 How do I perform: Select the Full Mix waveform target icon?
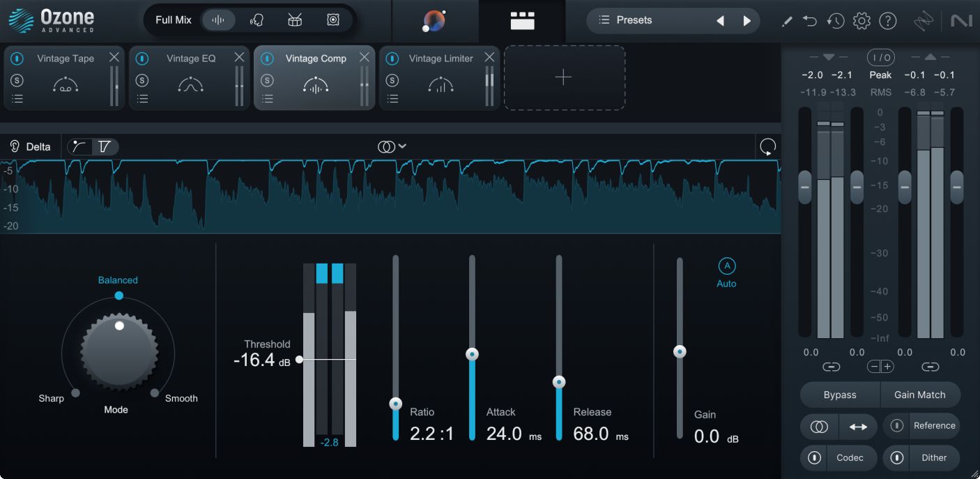coord(218,20)
